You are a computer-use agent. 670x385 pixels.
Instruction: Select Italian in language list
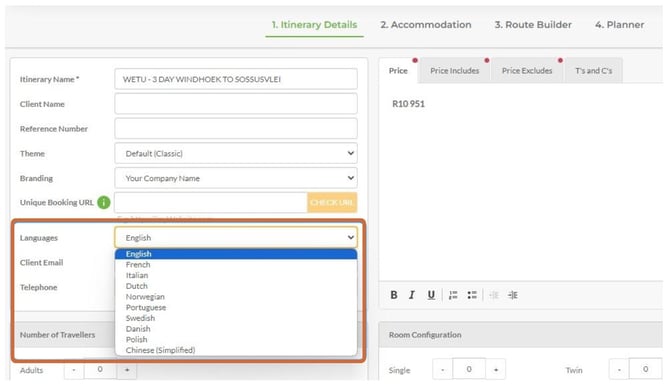[236, 275]
